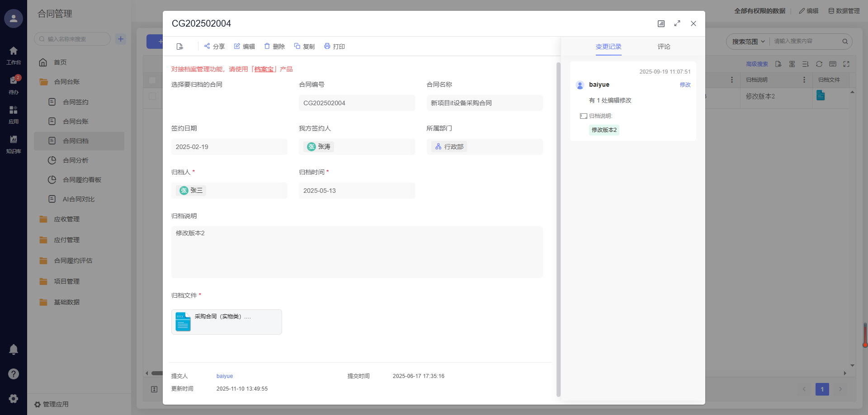This screenshot has height=415, width=868.
Task: Select the 变更记录 tab
Action: [608, 47]
